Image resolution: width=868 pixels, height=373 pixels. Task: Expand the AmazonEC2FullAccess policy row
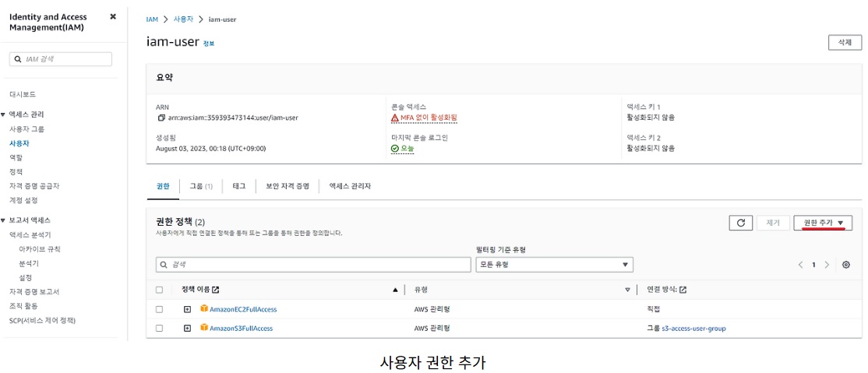[188, 309]
